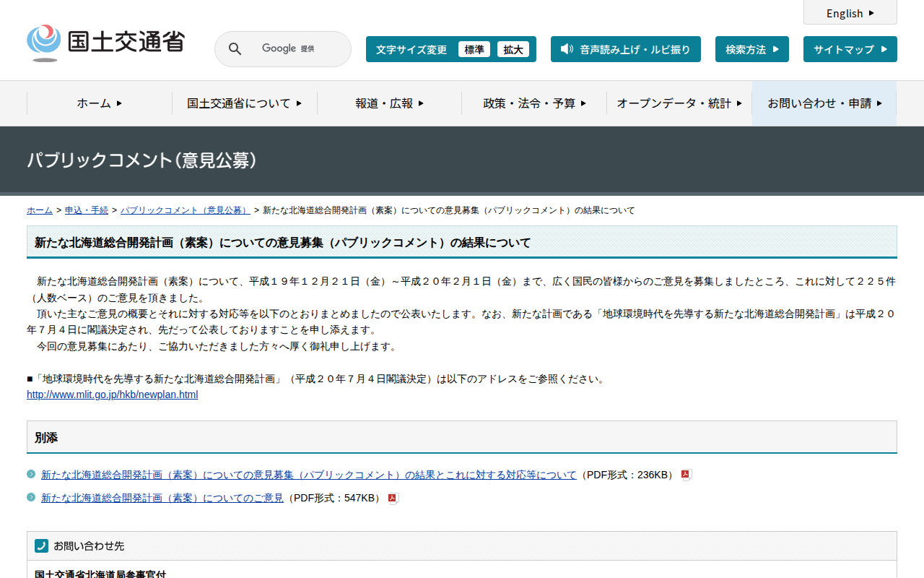Expand the オープンデータ・統計 navigation menu
This screenshot has width=924, height=578.
tap(679, 103)
